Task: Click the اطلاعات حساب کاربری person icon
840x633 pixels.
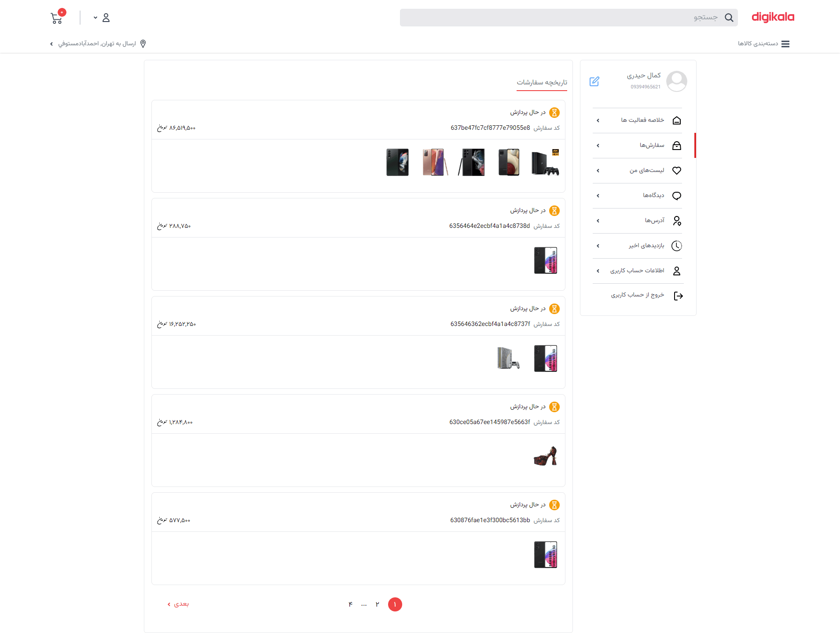Action: tap(677, 271)
